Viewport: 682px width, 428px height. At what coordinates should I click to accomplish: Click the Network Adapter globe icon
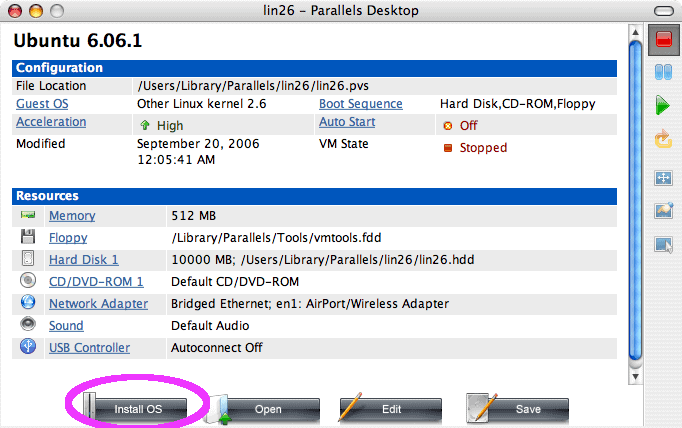28,303
